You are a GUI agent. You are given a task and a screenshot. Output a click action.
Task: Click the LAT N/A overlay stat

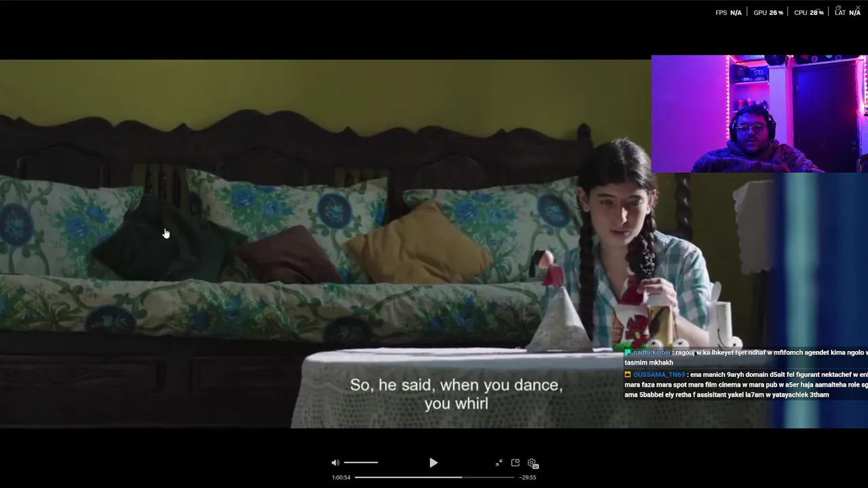pyautogui.click(x=848, y=12)
